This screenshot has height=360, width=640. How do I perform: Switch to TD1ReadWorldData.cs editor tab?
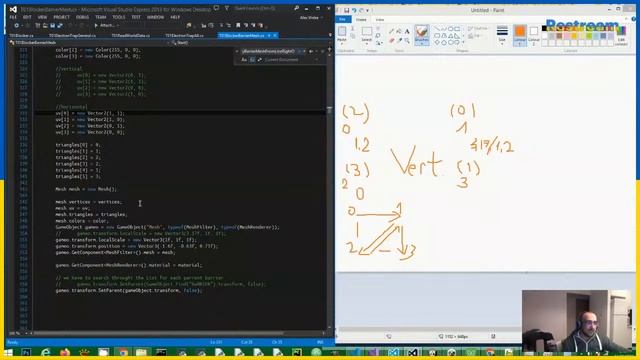[131, 36]
